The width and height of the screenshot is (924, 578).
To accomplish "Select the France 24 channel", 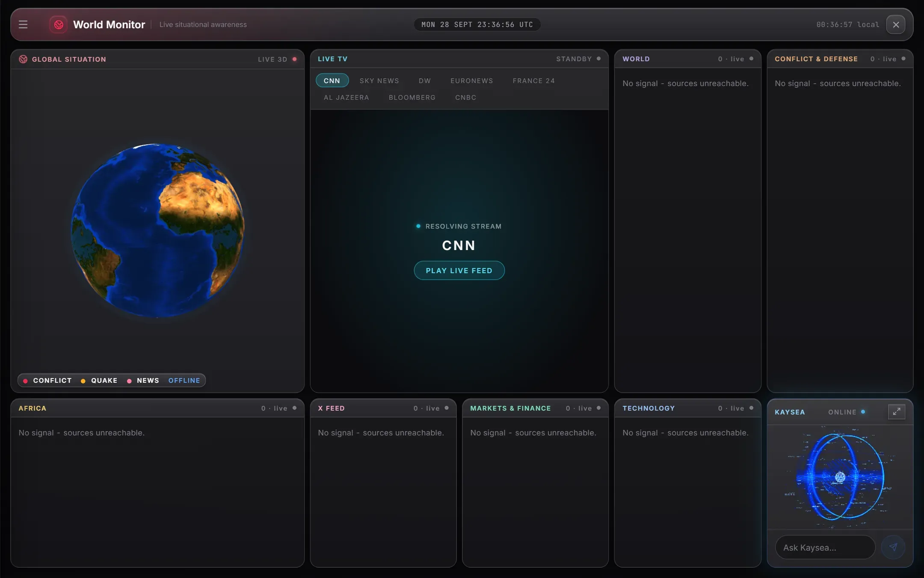I will 534,80.
